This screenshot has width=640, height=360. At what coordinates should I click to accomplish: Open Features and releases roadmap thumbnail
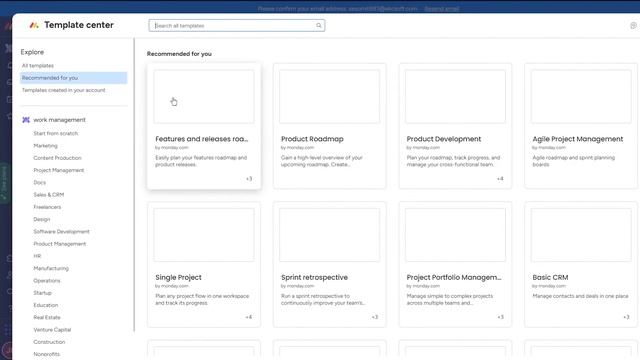(x=204, y=96)
